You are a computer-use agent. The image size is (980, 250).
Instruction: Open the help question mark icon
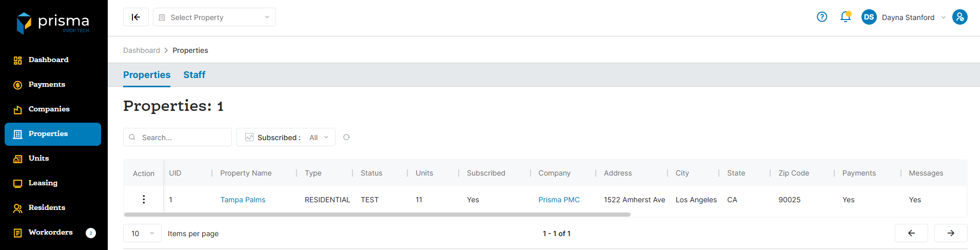pyautogui.click(x=822, y=17)
